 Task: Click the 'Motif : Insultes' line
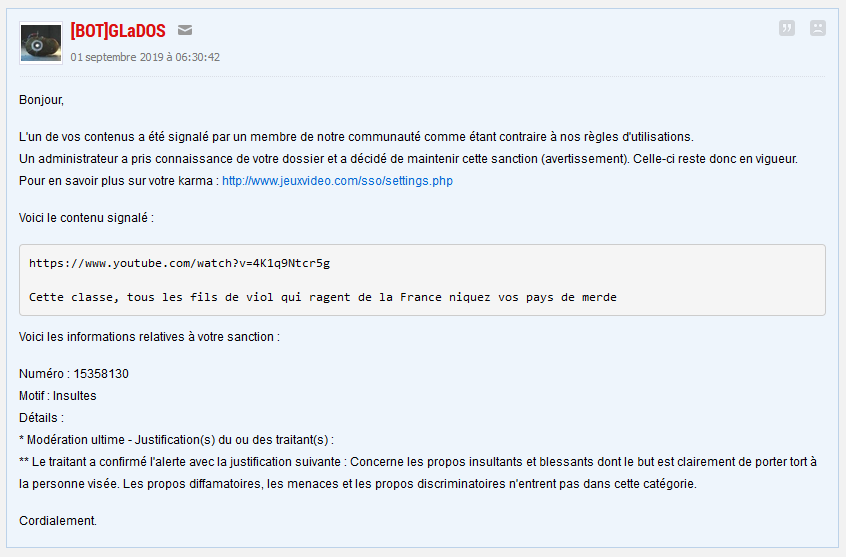coord(58,396)
